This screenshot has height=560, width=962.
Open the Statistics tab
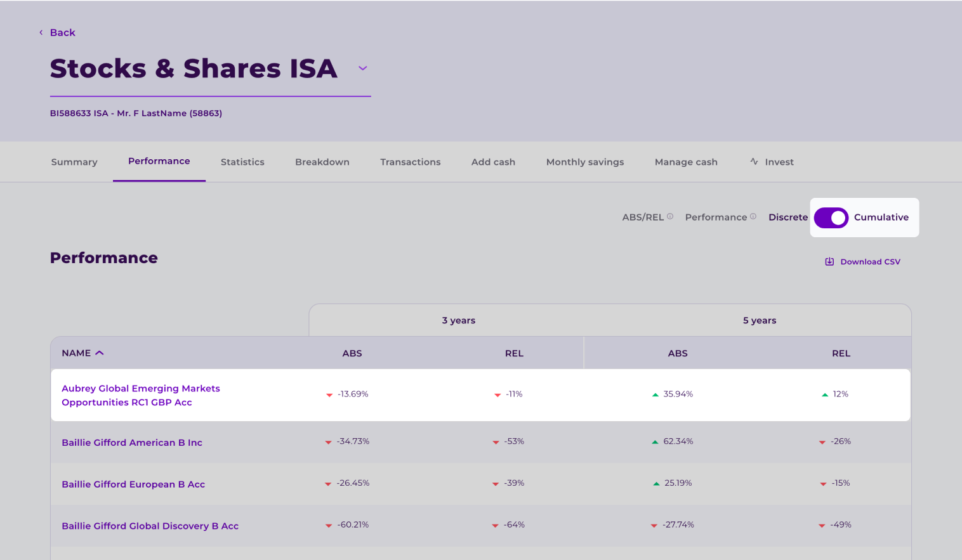[242, 162]
